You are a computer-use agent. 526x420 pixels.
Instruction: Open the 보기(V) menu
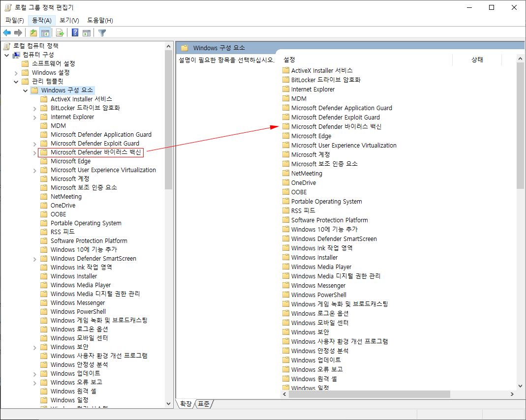point(69,21)
